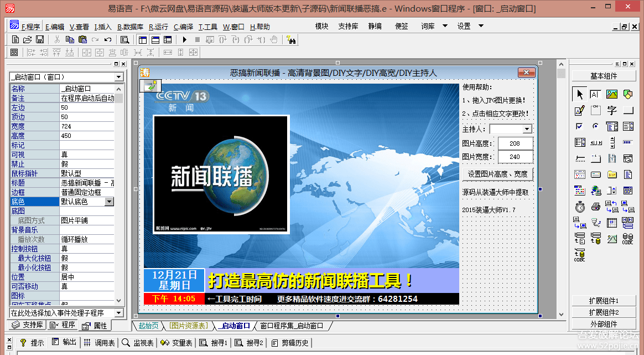Open the 窗口程序集_启动窗口 tab
Image resolution: width=644 pixels, height=355 pixels.
[x=292, y=326]
